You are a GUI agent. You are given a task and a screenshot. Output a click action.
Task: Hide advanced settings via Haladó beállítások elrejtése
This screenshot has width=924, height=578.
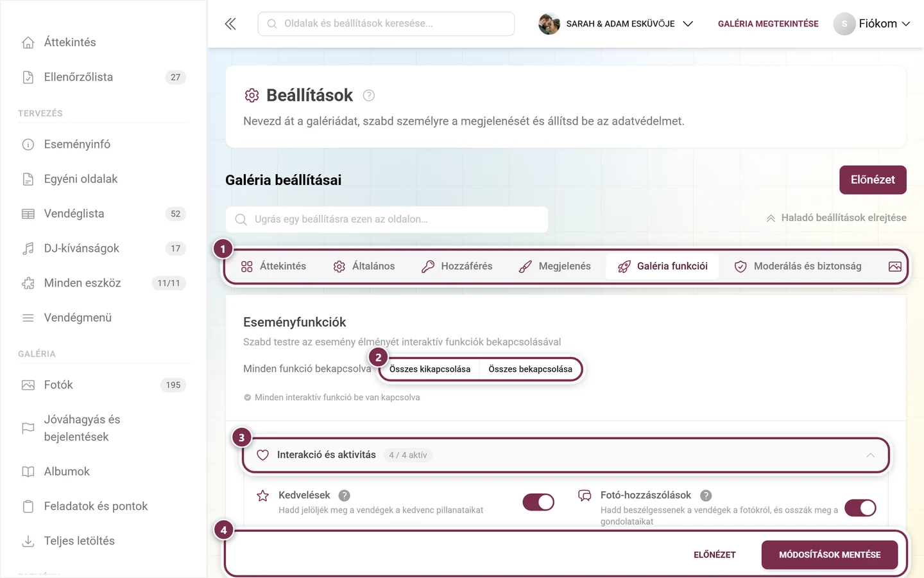click(x=836, y=218)
